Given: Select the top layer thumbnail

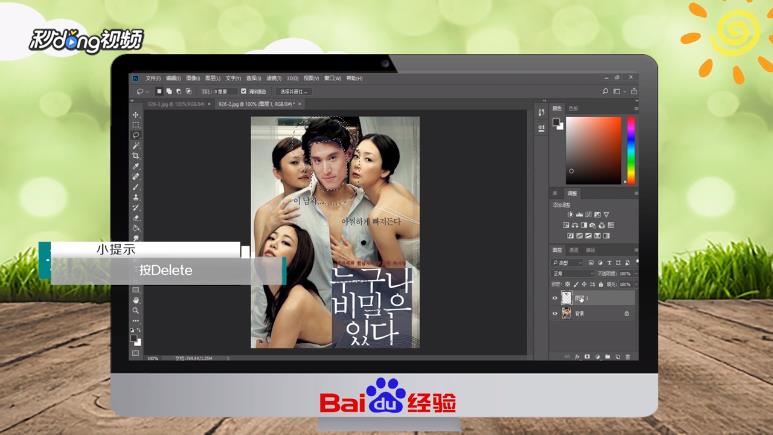Looking at the screenshot, I should pyautogui.click(x=566, y=298).
